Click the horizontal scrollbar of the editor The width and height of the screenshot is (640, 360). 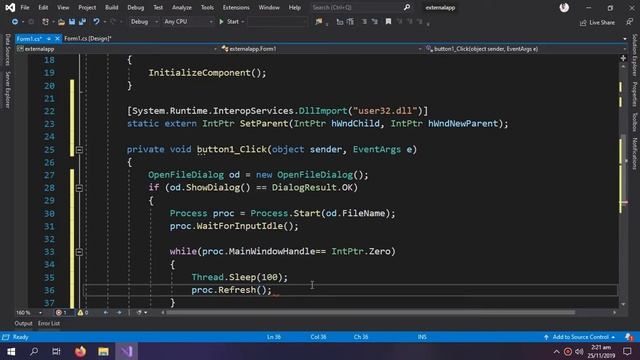point(371,313)
